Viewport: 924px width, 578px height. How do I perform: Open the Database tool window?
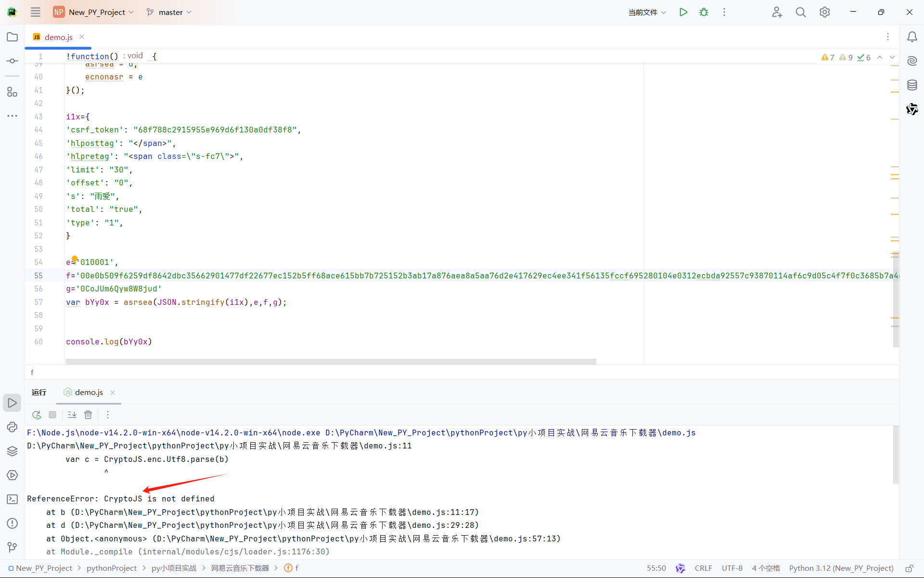tap(912, 85)
